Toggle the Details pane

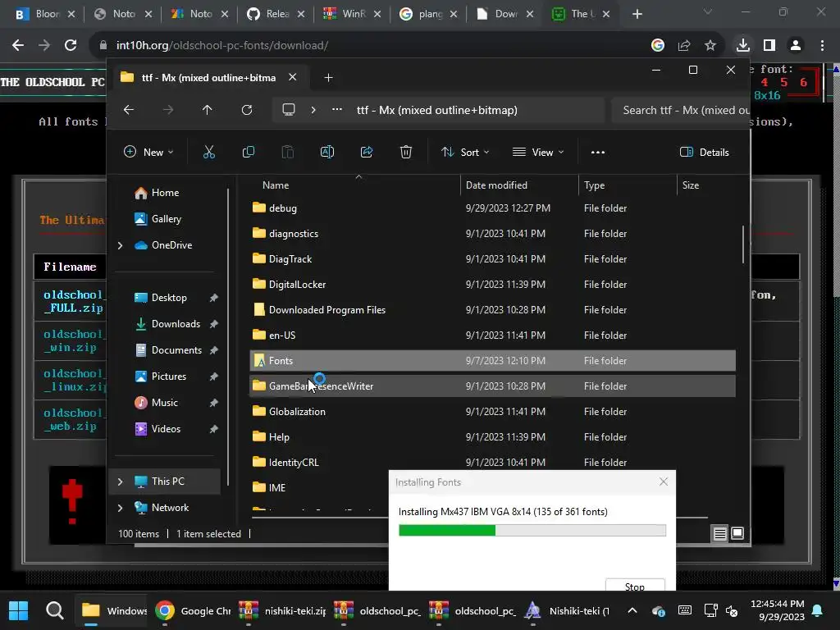[704, 152]
